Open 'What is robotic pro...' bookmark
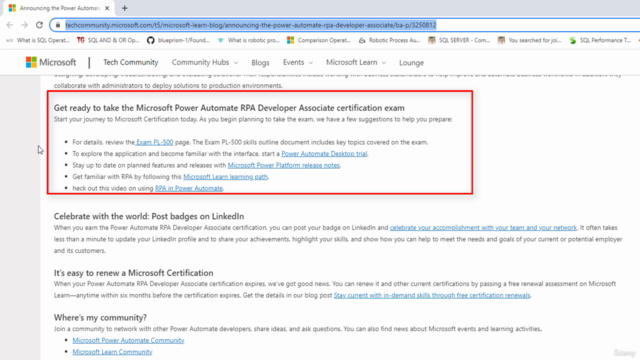This screenshot has height=360, width=640. pyautogui.click(x=248, y=40)
